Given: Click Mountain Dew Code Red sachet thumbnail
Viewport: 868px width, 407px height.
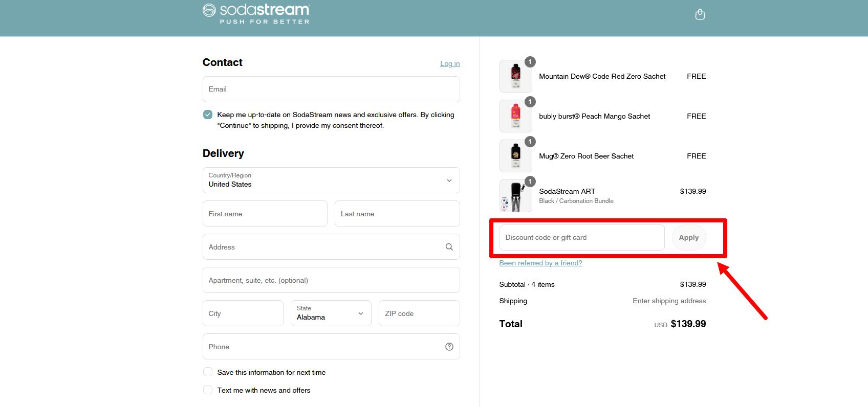Looking at the screenshot, I should [515, 76].
